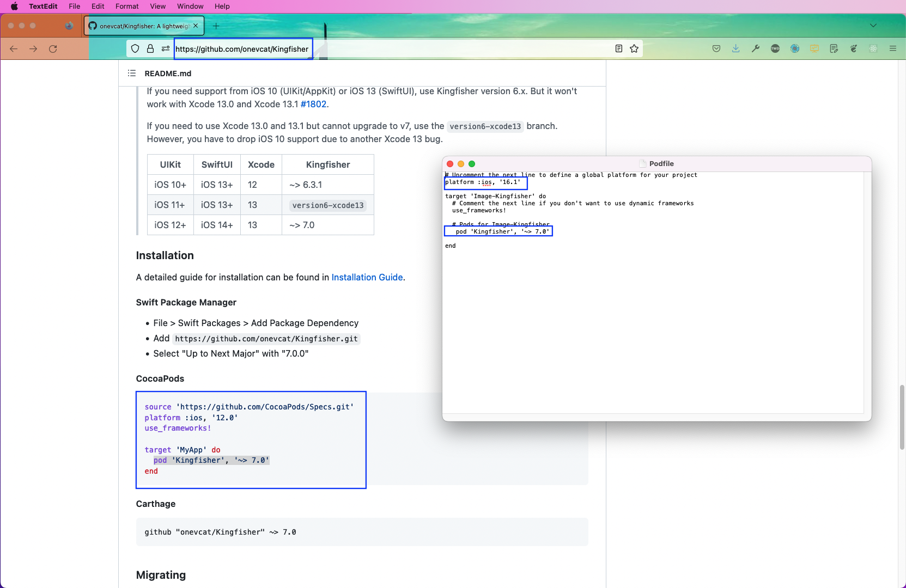Click platform :ios '16.1' line in Podfile
The width and height of the screenshot is (906, 588).
pos(483,182)
